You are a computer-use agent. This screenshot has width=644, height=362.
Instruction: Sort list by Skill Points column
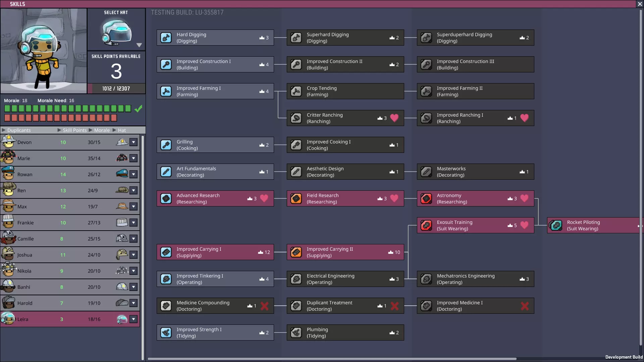74,130
